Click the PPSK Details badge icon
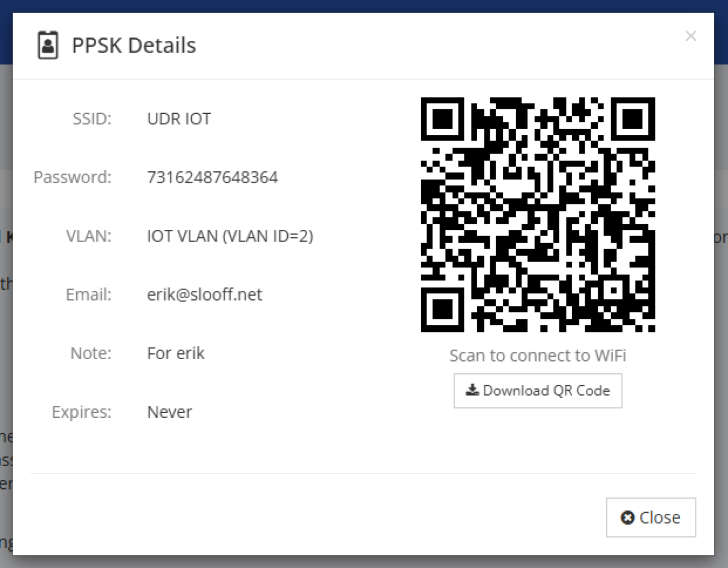Image resolution: width=728 pixels, height=568 pixels. point(48,45)
